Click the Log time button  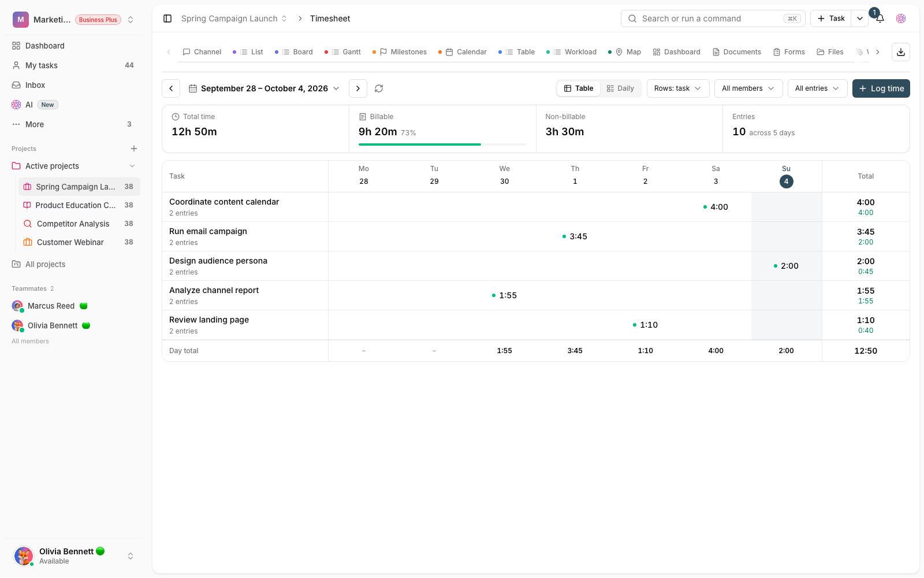coord(881,88)
